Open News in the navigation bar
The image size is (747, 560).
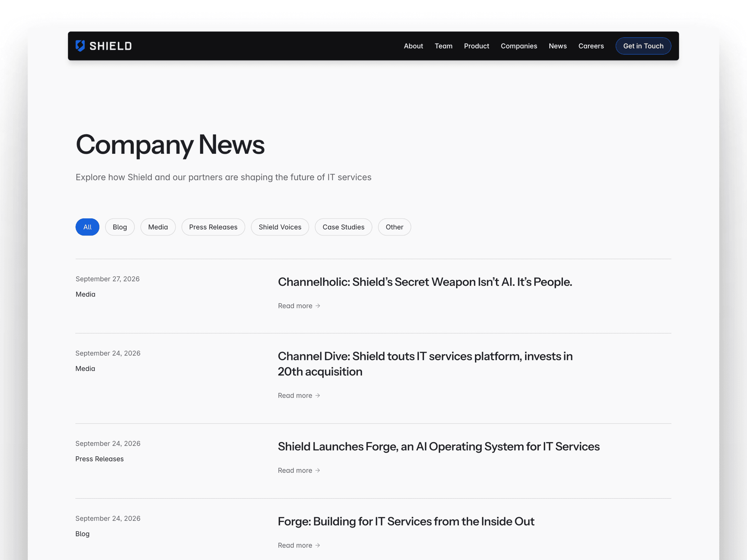(558, 46)
